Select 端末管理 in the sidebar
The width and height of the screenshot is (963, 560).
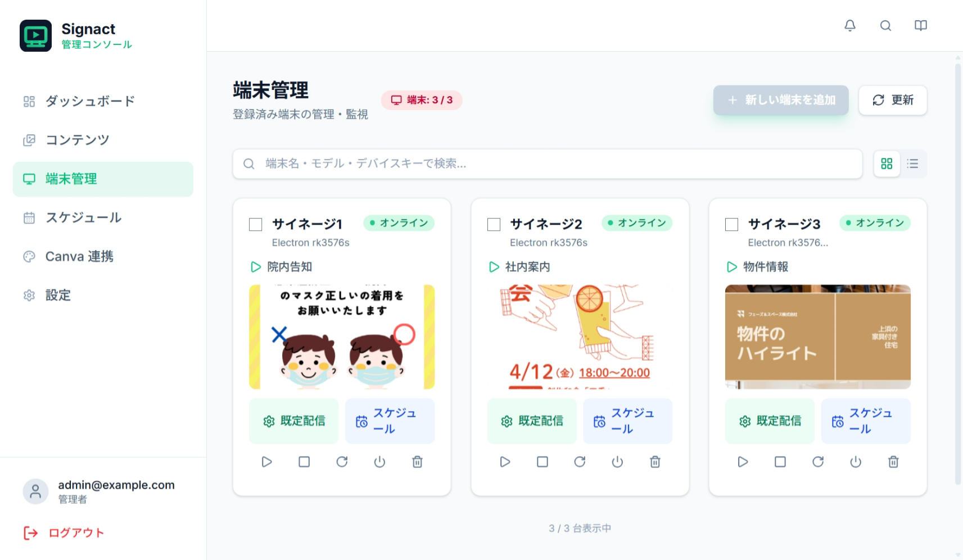tap(103, 179)
